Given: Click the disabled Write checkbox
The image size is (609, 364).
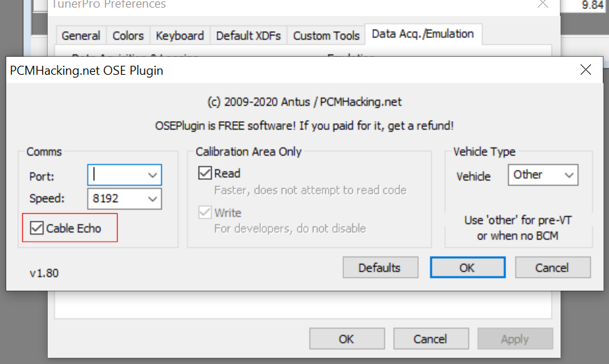Looking at the screenshot, I should [x=205, y=212].
